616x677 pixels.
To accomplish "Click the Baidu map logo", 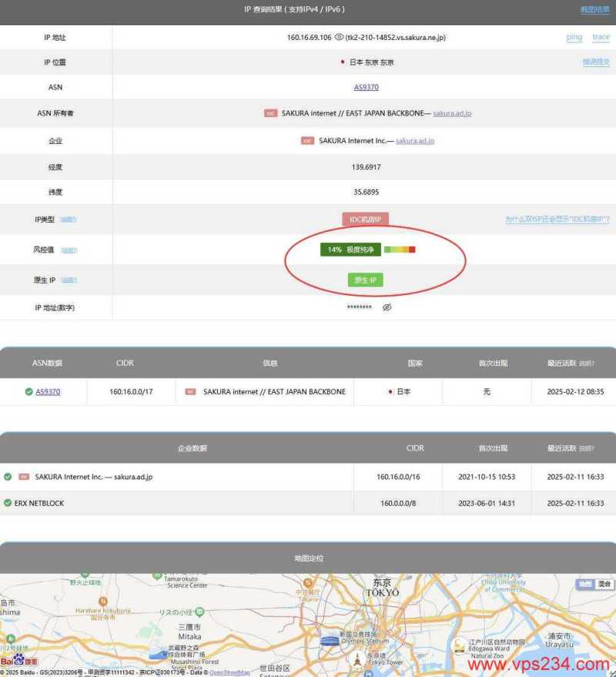I will coord(18,661).
